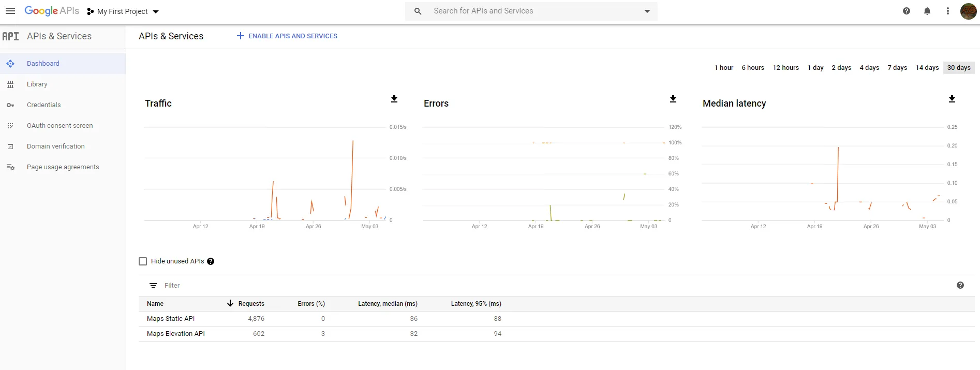The image size is (980, 370).
Task: Click the Library grid icon
Action: tap(10, 84)
